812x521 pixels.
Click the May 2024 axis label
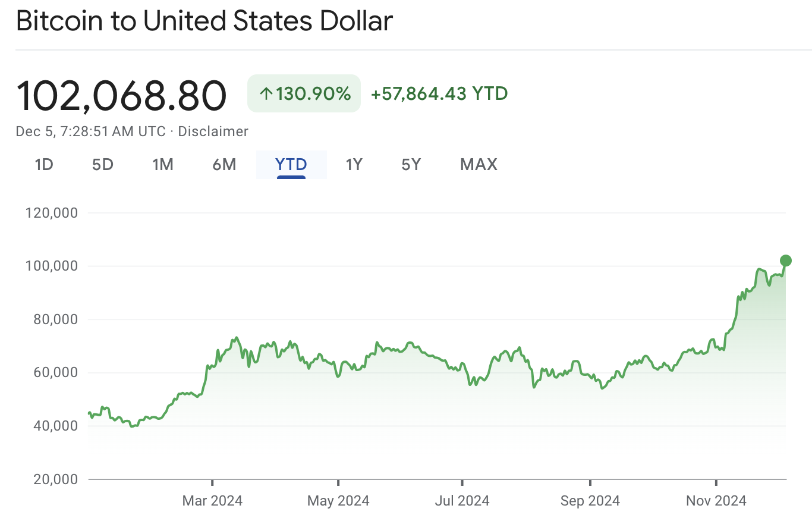pyautogui.click(x=338, y=501)
